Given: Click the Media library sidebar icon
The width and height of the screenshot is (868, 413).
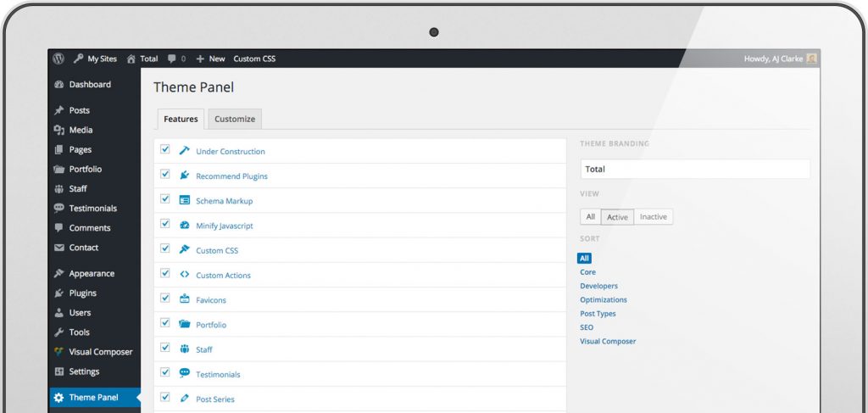Looking at the screenshot, I should [x=59, y=130].
